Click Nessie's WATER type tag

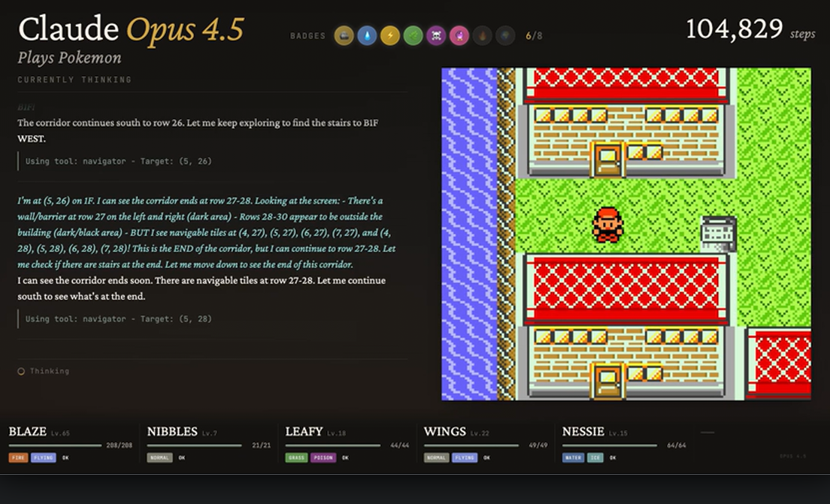574,457
